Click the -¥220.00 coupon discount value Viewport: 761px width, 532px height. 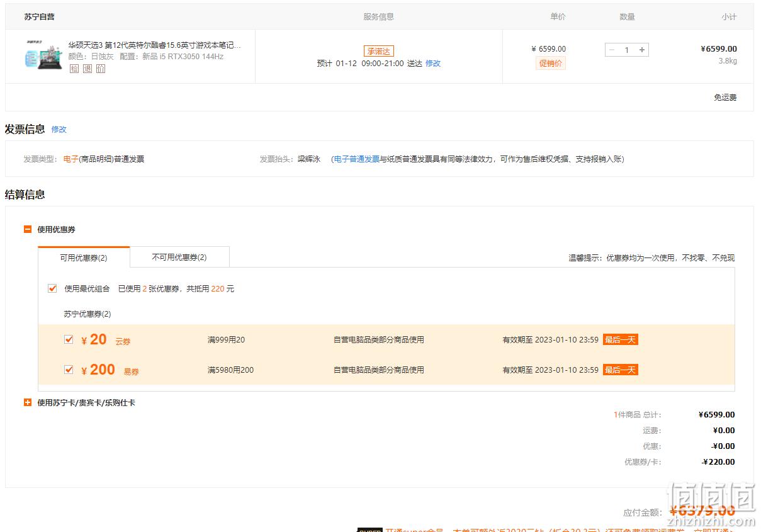pyautogui.click(x=718, y=461)
